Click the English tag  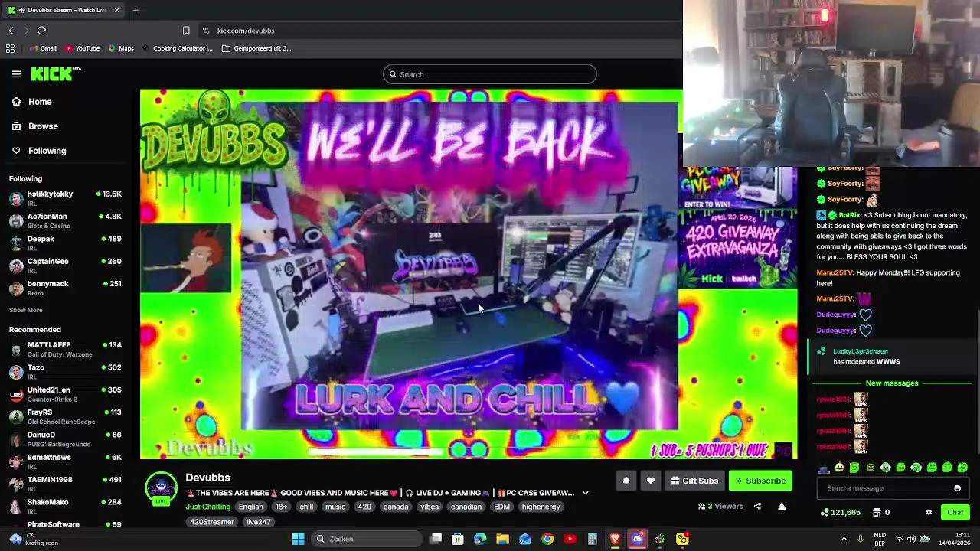(x=250, y=507)
